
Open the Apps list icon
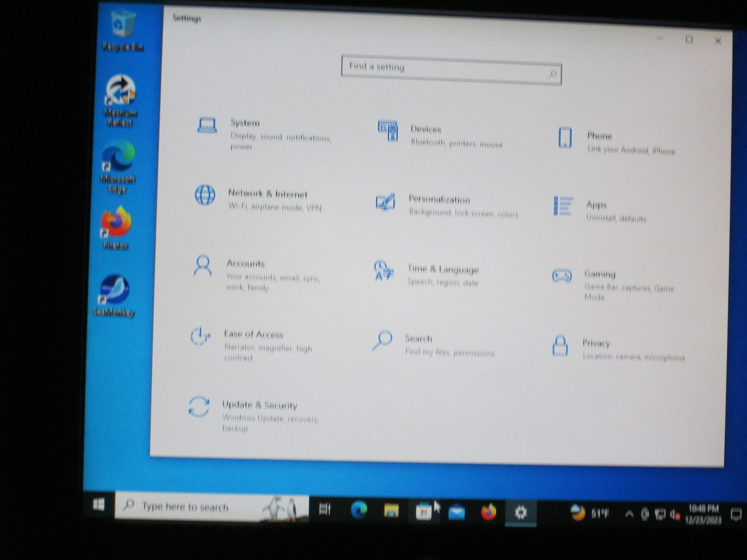tap(563, 206)
